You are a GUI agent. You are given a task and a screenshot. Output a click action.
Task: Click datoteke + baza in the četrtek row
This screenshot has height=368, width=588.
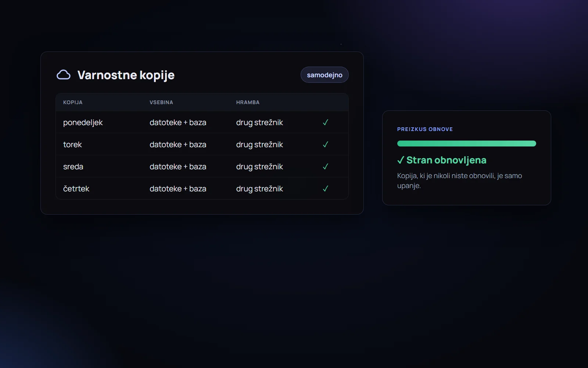178,189
